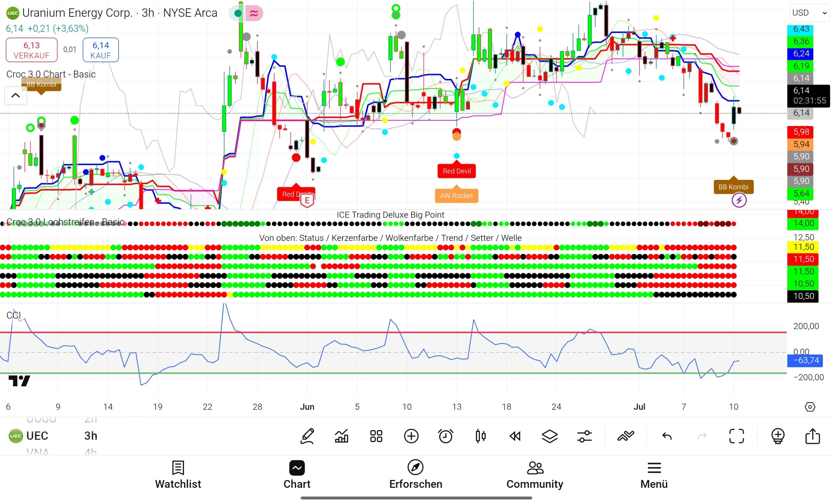Open the USD currency dropdown

(809, 13)
